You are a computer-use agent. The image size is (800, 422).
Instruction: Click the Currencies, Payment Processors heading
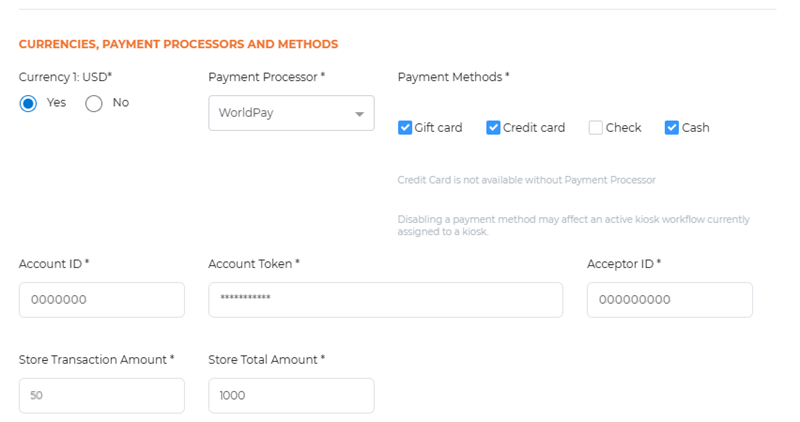pyautogui.click(x=178, y=44)
